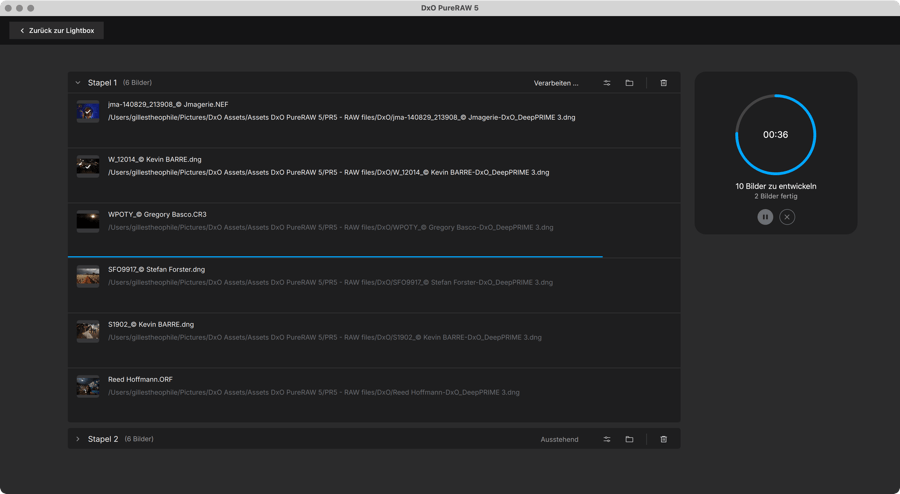Viewport: 900px width, 494px height.
Task: Click output path of Reed Hoffmann-DxO_DeepPRIME 3.dng
Action: pyautogui.click(x=314, y=393)
